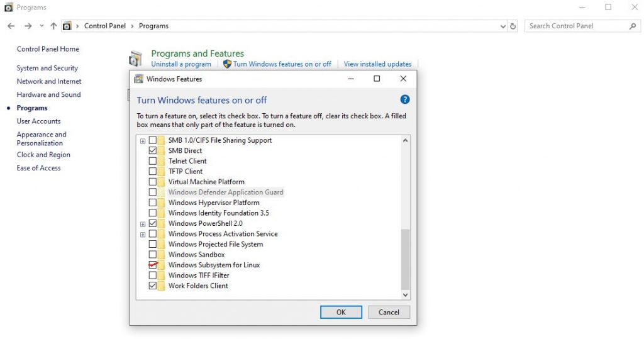Click the Windows Features help icon
This screenshot has height=339, width=644.
(404, 99)
